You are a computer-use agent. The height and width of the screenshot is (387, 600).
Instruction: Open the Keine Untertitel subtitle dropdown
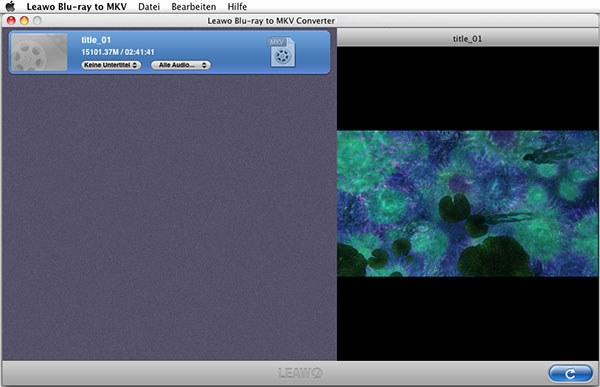(x=111, y=65)
